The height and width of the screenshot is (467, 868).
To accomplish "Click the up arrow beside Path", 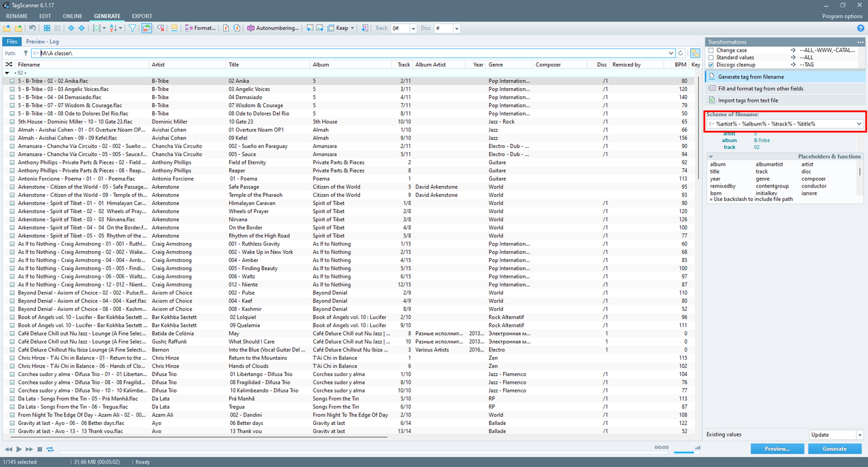I will tap(26, 53).
